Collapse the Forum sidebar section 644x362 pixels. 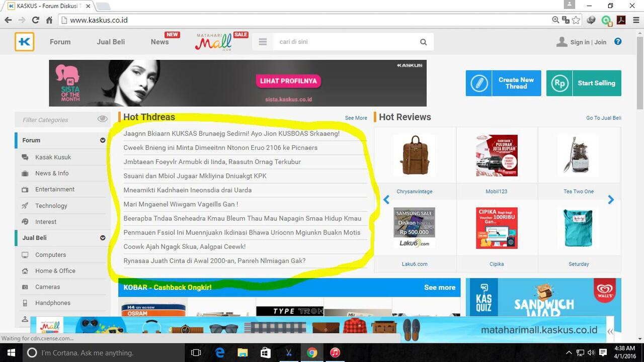click(x=103, y=140)
